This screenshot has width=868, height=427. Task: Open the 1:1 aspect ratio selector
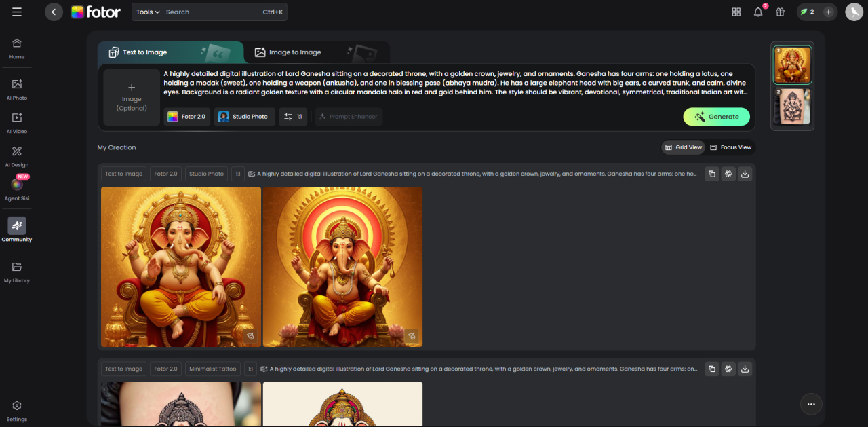click(x=293, y=117)
